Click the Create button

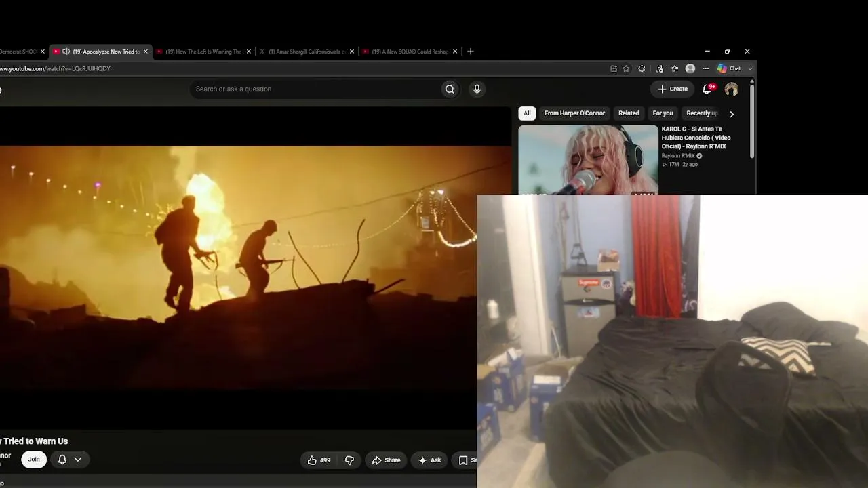coord(673,89)
